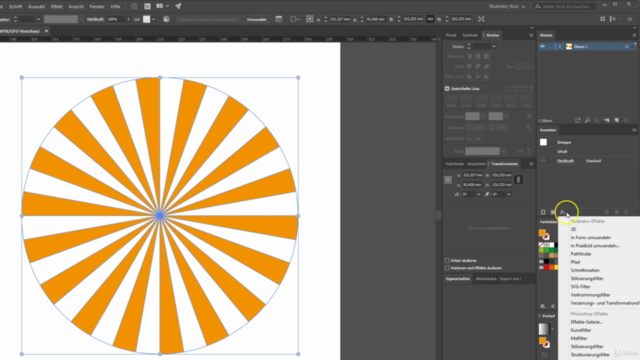Open Transformieren panel options menu
640x360 pixels.
point(531,164)
